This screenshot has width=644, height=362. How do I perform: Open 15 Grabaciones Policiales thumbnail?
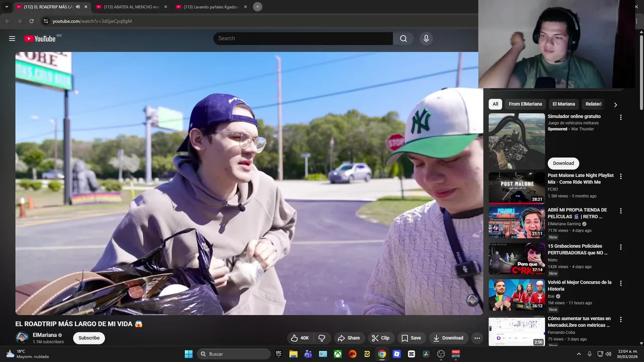click(x=516, y=259)
